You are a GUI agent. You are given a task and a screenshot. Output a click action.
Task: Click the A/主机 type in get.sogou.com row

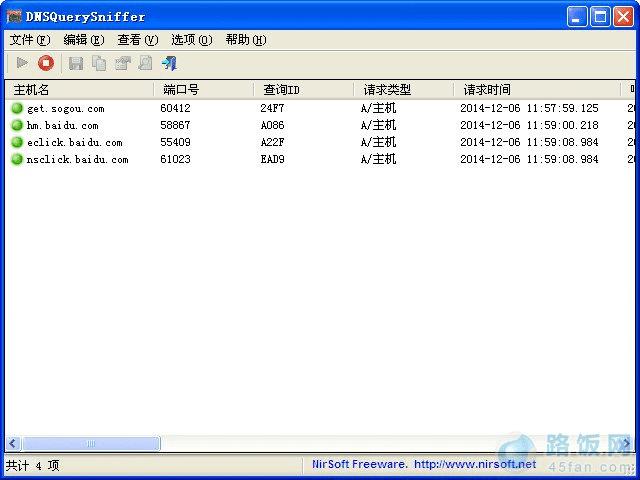click(x=378, y=108)
